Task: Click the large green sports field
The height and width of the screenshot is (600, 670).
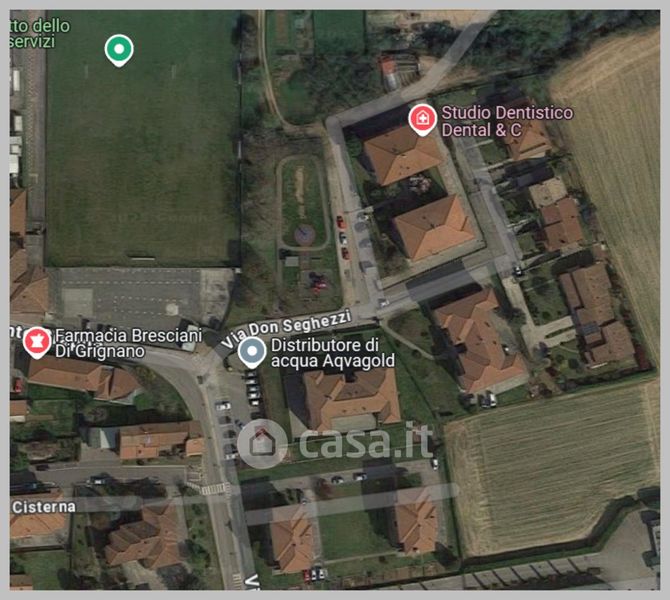Action: [x=142, y=139]
